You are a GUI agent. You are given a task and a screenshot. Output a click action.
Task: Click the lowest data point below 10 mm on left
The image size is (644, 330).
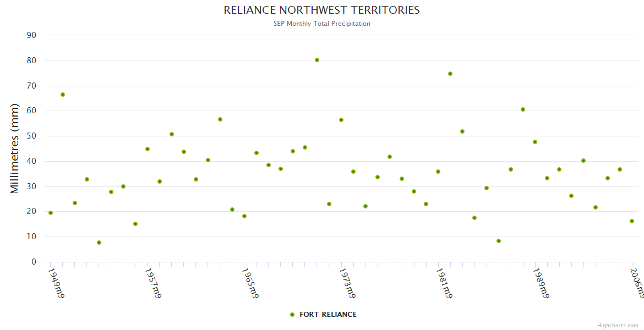[99, 243]
